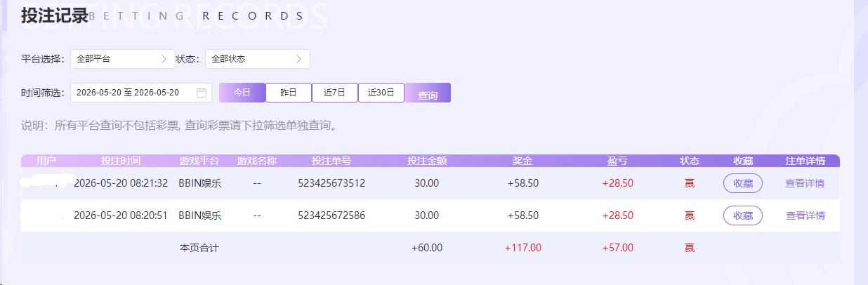Image resolution: width=868 pixels, height=285 pixels.
Task: Click the 查询 search button
Action: 428,93
